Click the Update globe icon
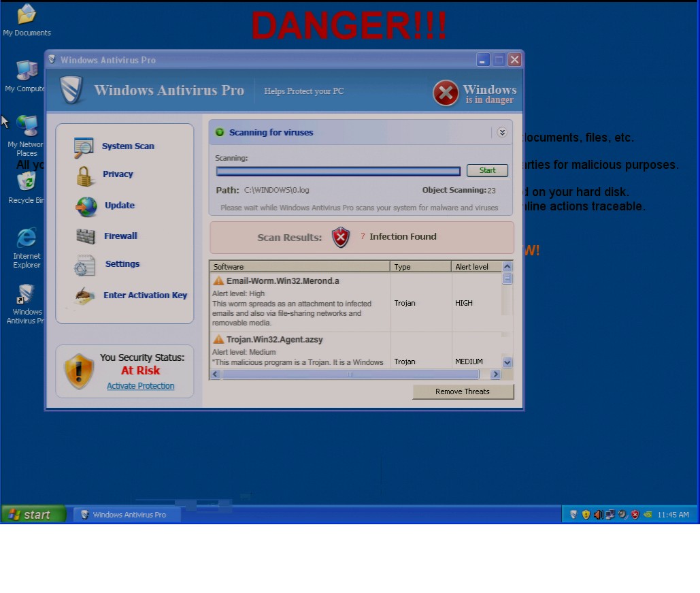 tap(86, 206)
